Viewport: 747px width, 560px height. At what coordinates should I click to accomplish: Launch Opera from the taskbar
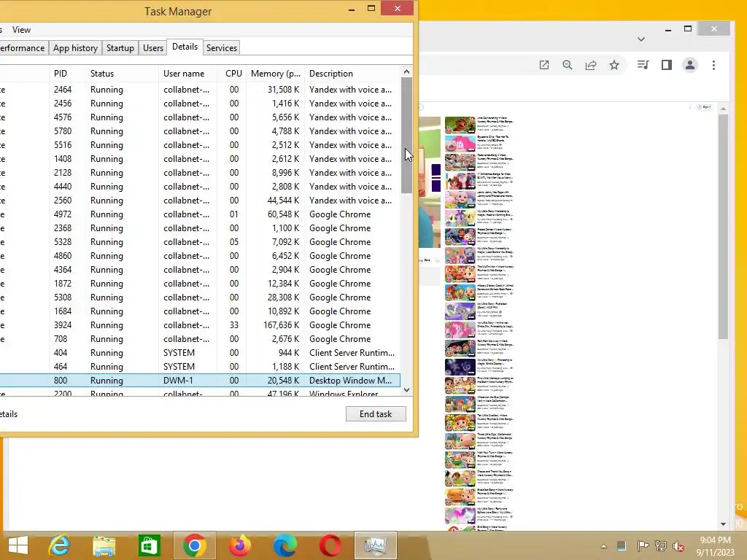pos(330,545)
